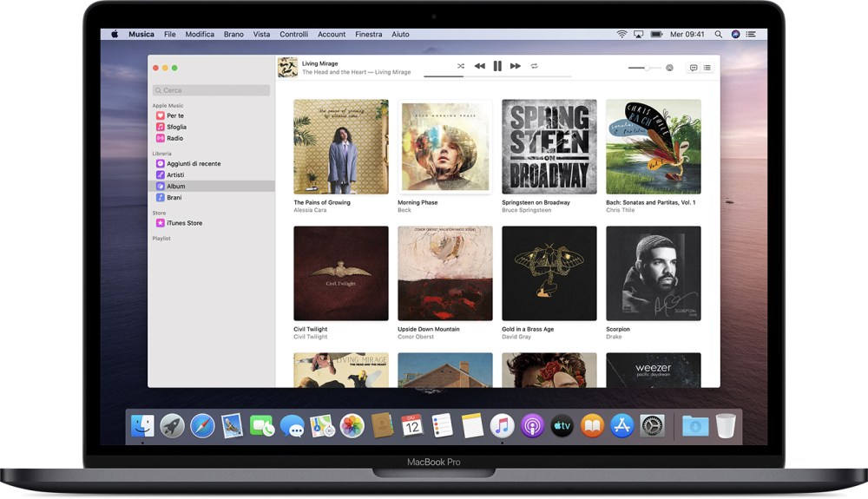Image resolution: width=868 pixels, height=499 pixels.
Task: Click artist name Bruce Springsteen
Action: tap(527, 210)
